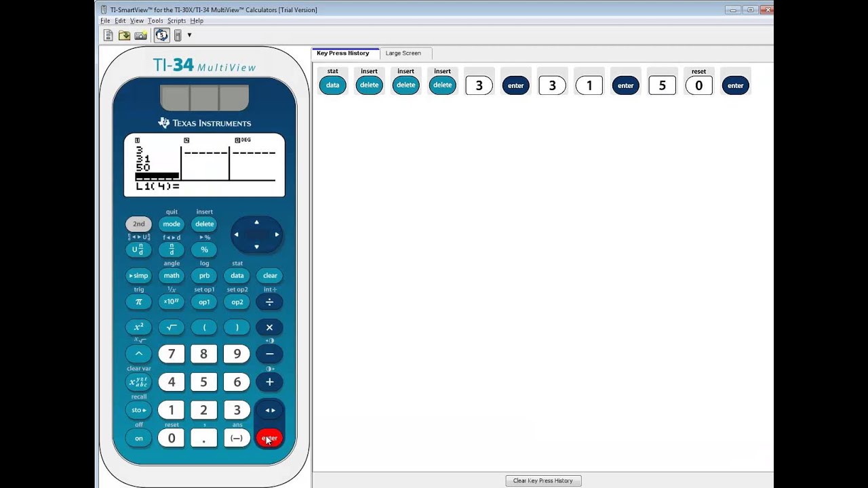
Task: Open the View menu
Action: click(x=137, y=21)
